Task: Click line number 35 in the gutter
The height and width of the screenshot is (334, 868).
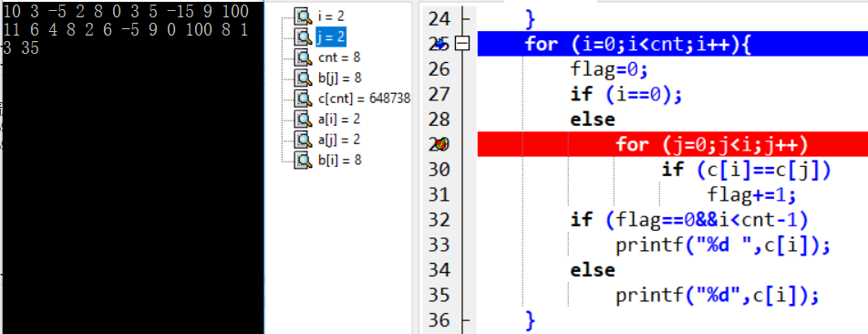Action: (x=439, y=296)
